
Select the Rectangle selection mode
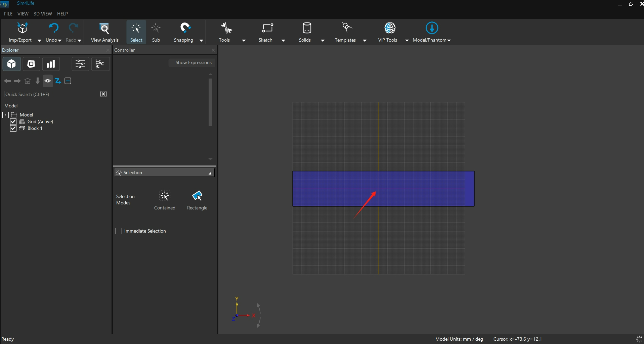click(197, 196)
